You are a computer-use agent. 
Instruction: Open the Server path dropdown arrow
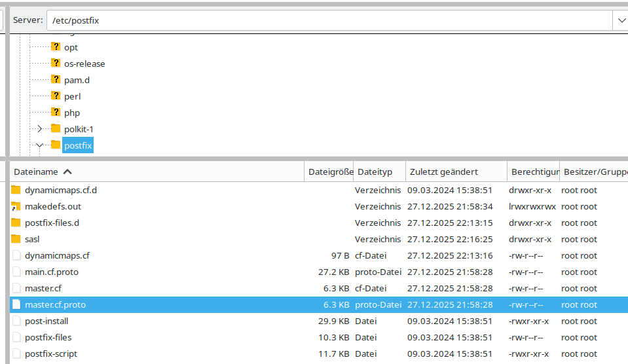click(x=620, y=20)
